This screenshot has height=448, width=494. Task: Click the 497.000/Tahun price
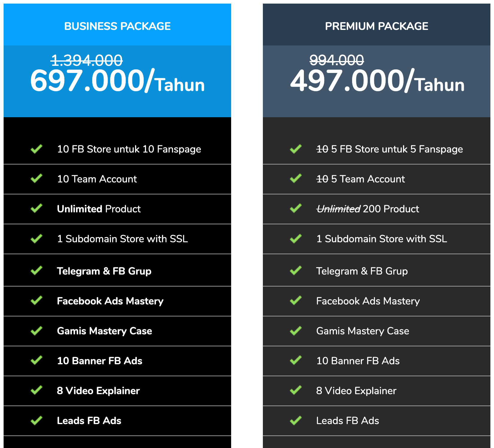(377, 81)
